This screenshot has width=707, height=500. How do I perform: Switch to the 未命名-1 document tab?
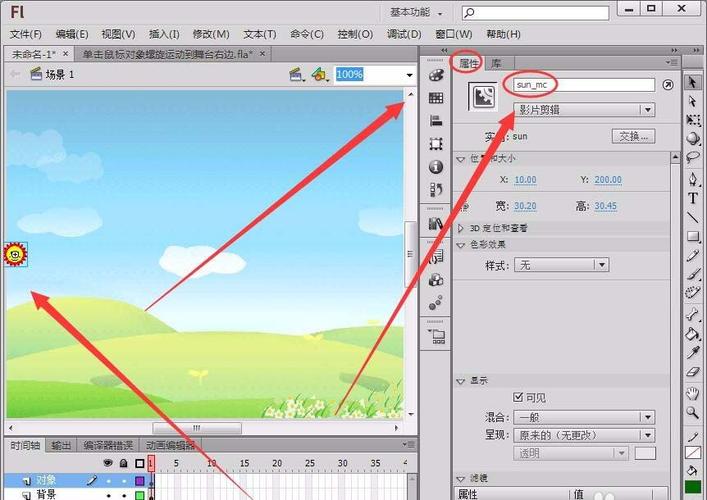[34, 55]
